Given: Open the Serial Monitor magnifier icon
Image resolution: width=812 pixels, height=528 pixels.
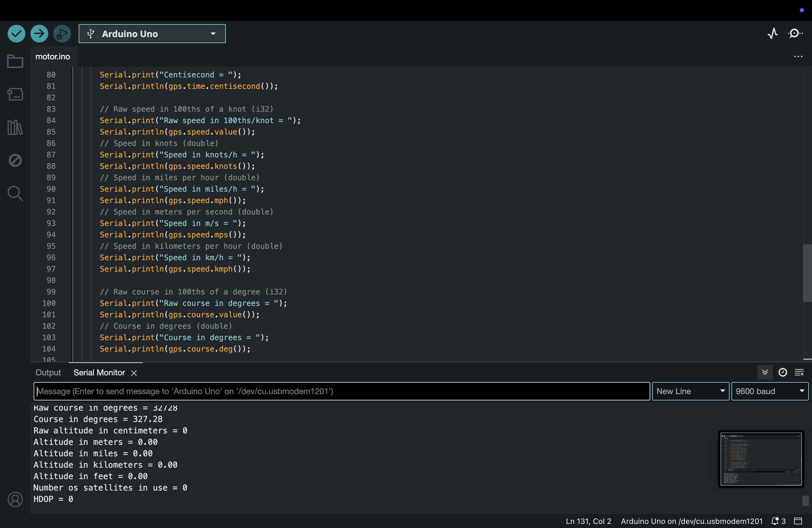Looking at the screenshot, I should 795,33.
